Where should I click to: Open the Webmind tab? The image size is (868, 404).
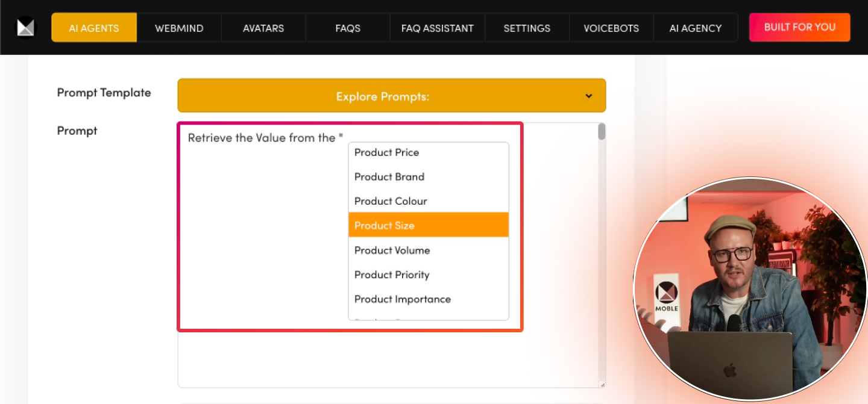179,28
